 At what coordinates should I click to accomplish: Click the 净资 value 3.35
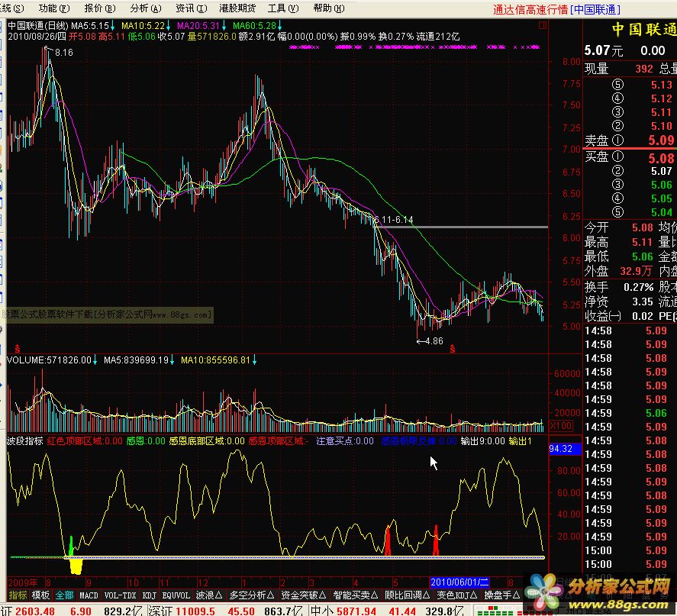[643, 302]
